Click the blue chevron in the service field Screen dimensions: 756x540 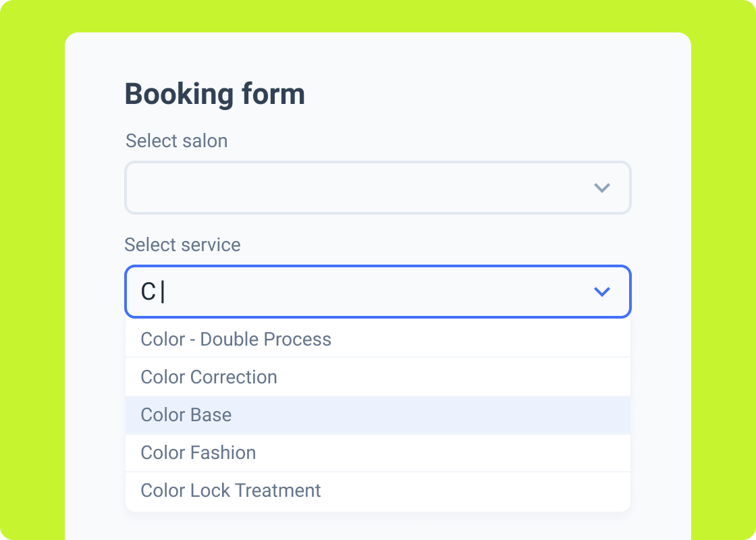tap(603, 292)
